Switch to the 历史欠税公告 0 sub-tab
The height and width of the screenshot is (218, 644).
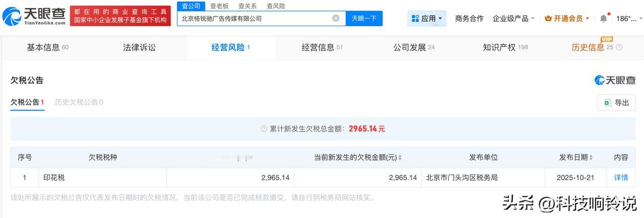(79, 102)
